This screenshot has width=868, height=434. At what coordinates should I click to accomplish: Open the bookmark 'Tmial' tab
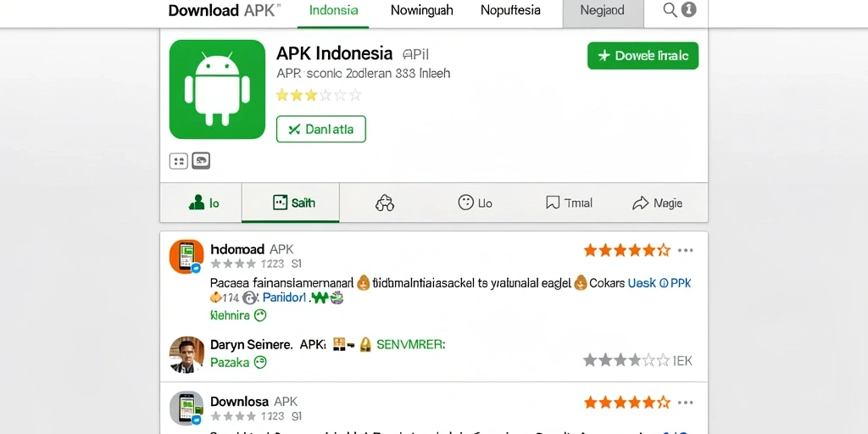click(569, 203)
